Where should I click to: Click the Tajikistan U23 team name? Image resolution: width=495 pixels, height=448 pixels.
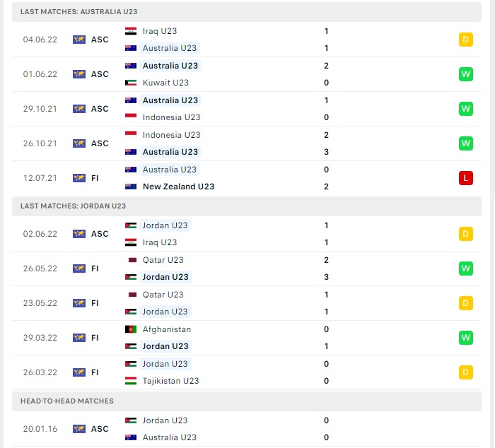(x=170, y=381)
